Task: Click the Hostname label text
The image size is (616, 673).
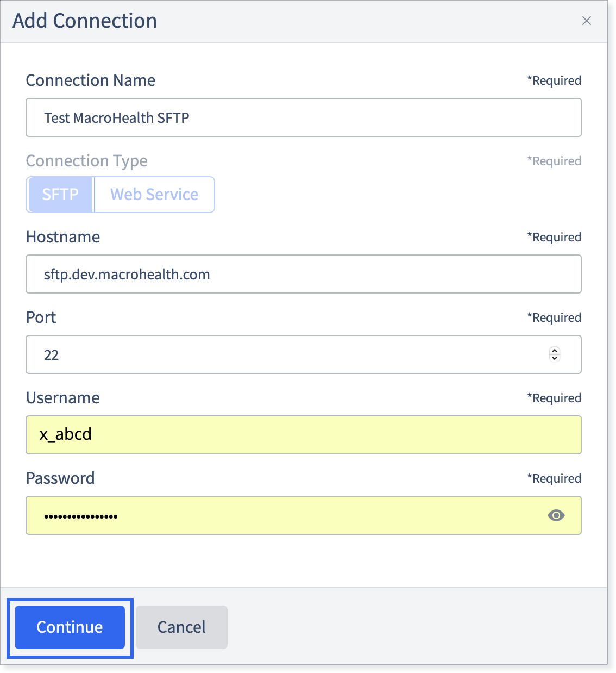Action: (63, 237)
